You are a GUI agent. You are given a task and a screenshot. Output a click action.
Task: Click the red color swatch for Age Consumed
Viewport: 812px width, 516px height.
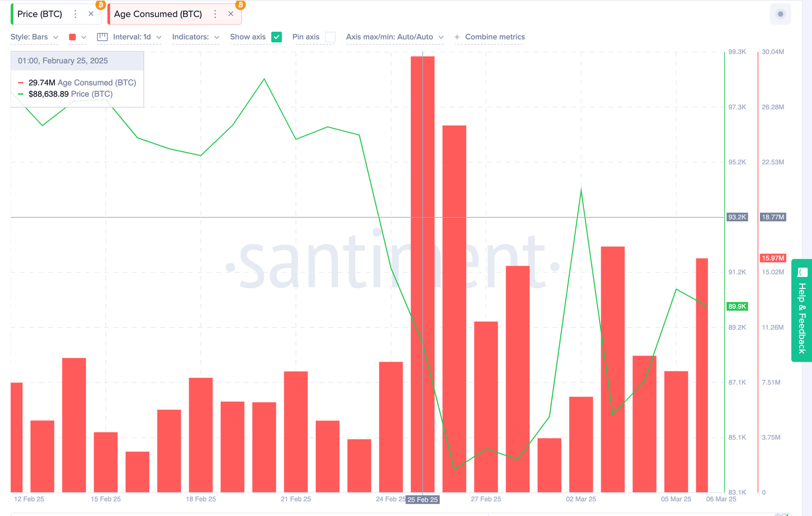click(x=72, y=37)
